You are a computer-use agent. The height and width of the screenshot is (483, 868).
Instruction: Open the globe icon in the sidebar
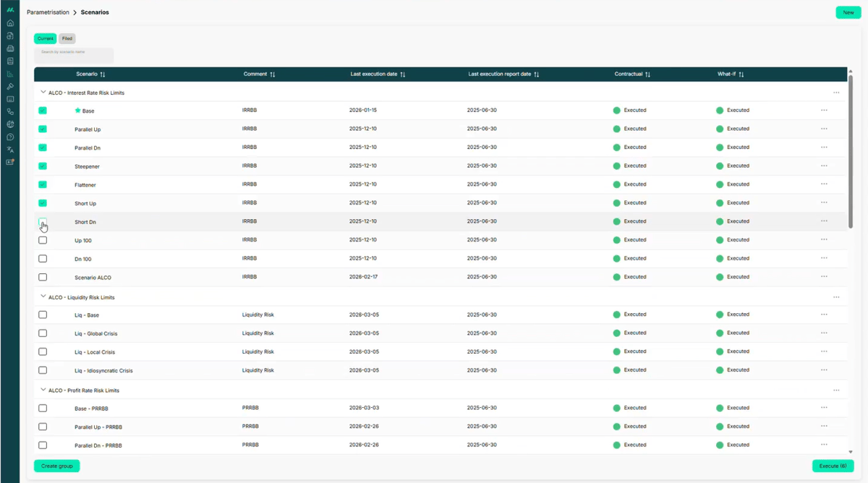(x=10, y=124)
